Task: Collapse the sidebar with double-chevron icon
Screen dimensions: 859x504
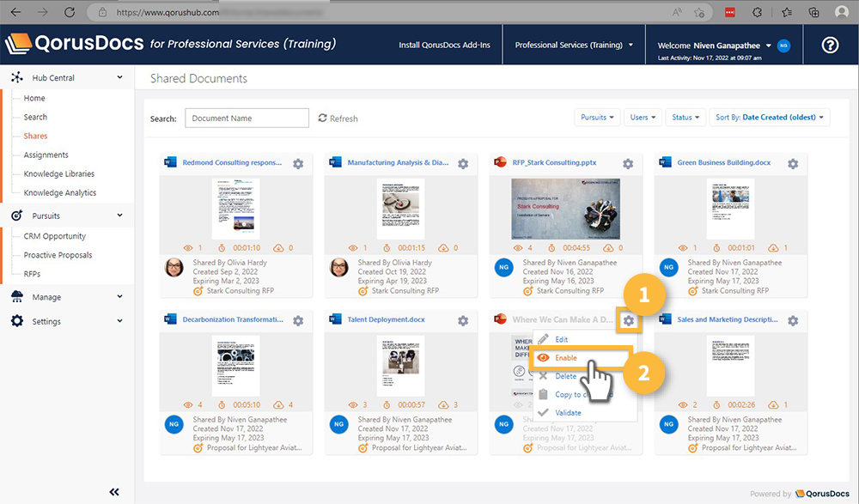Action: pyautogui.click(x=114, y=492)
